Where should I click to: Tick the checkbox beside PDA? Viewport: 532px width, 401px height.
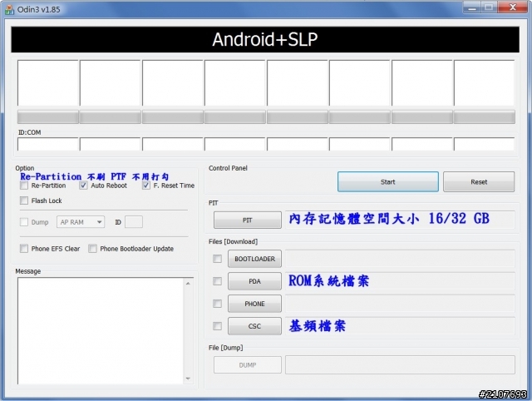click(218, 281)
